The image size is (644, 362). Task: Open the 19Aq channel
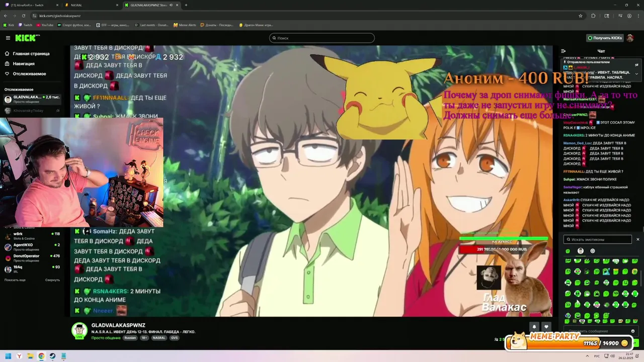[x=31, y=268]
